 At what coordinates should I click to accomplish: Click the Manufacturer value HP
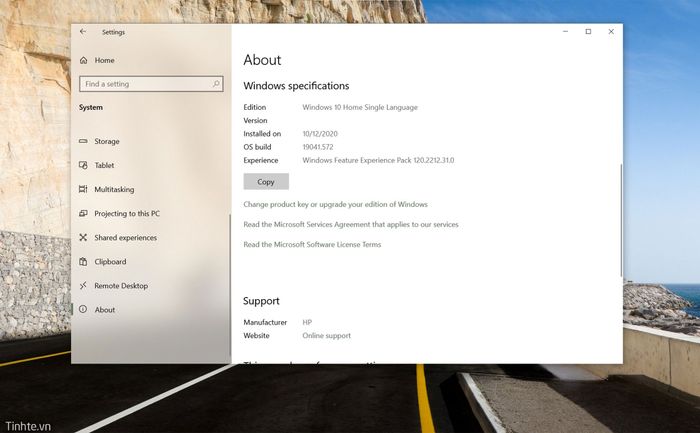pyautogui.click(x=307, y=322)
